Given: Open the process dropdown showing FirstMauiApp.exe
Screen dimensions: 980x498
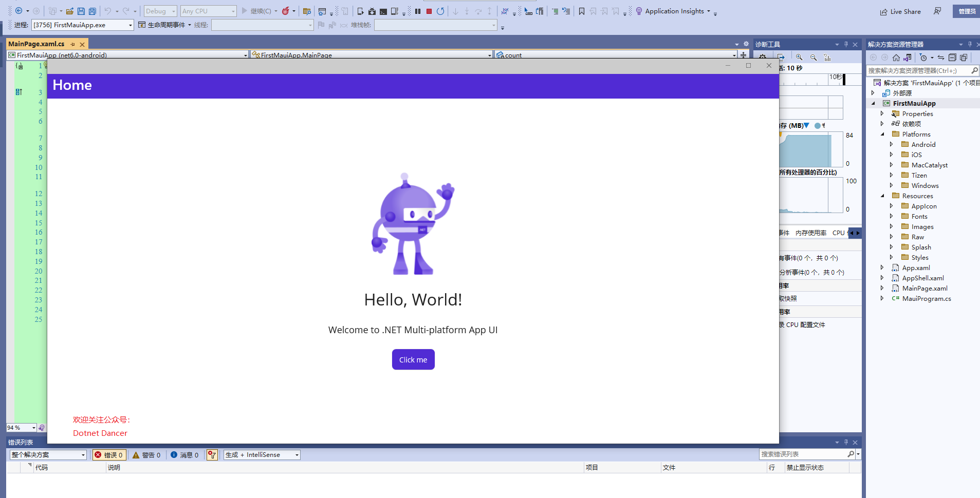Looking at the screenshot, I should pyautogui.click(x=130, y=25).
